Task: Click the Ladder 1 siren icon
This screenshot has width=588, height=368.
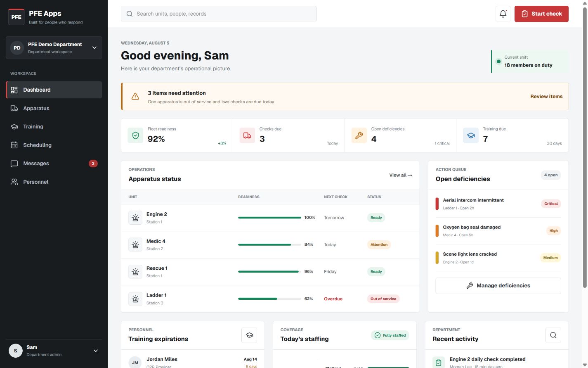Action: click(135, 299)
